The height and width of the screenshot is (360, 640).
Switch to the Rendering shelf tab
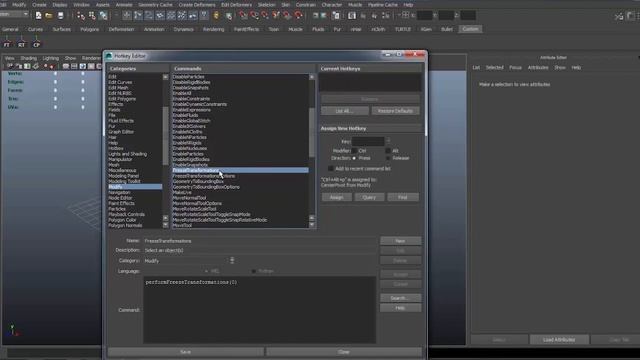click(x=213, y=29)
